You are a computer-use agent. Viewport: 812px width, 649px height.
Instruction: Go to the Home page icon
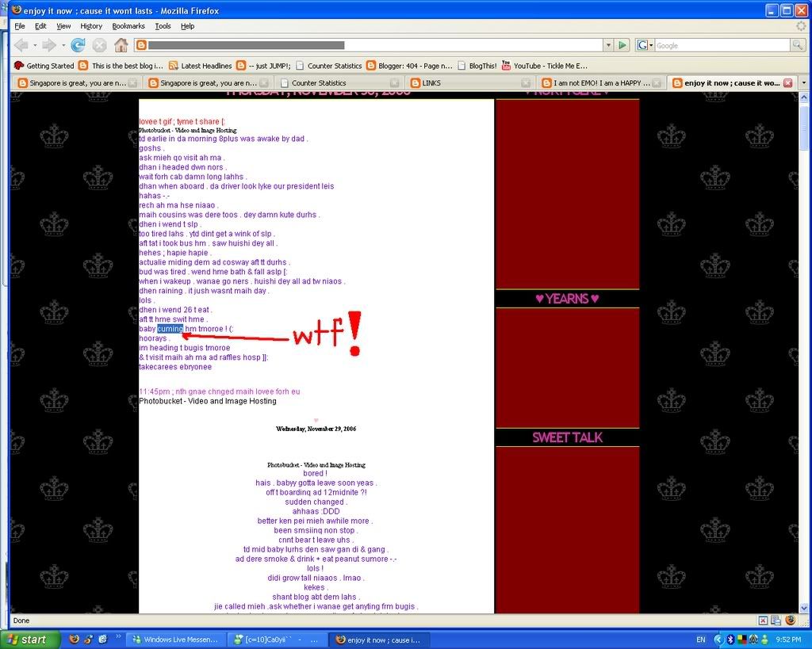(x=121, y=45)
